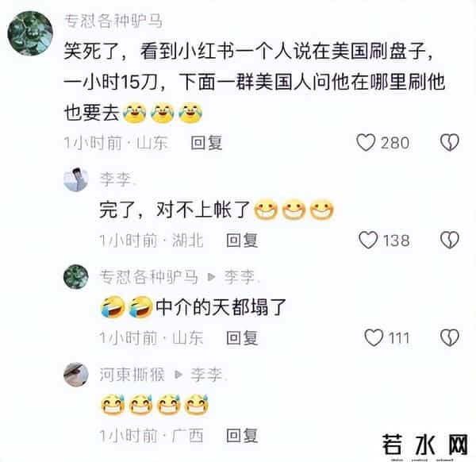Dislike the 中介的天都塌了 reply

tap(450, 337)
